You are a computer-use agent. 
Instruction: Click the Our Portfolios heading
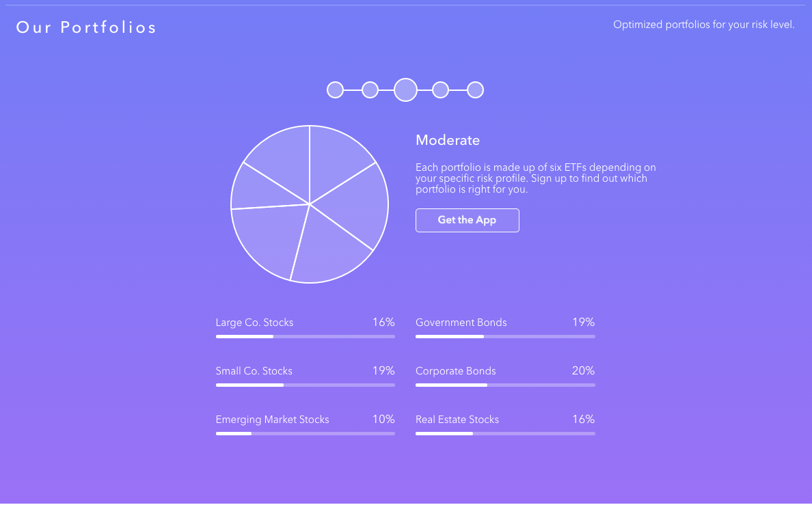pos(86,27)
